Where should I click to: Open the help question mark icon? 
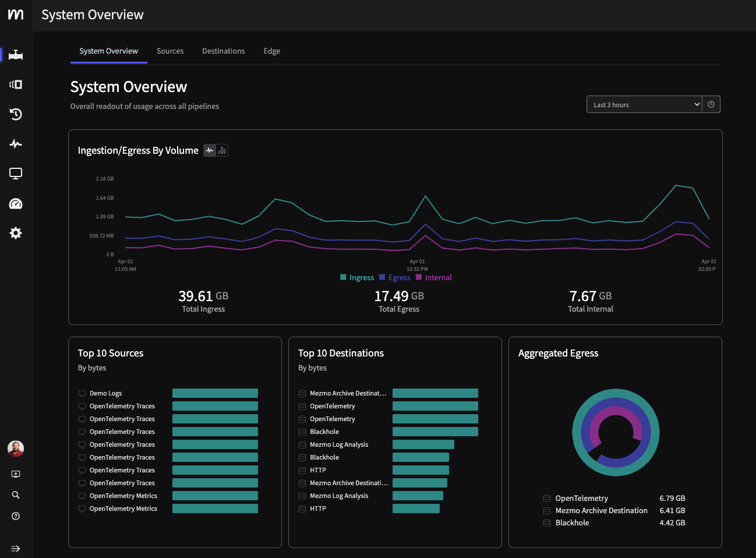coord(16,516)
